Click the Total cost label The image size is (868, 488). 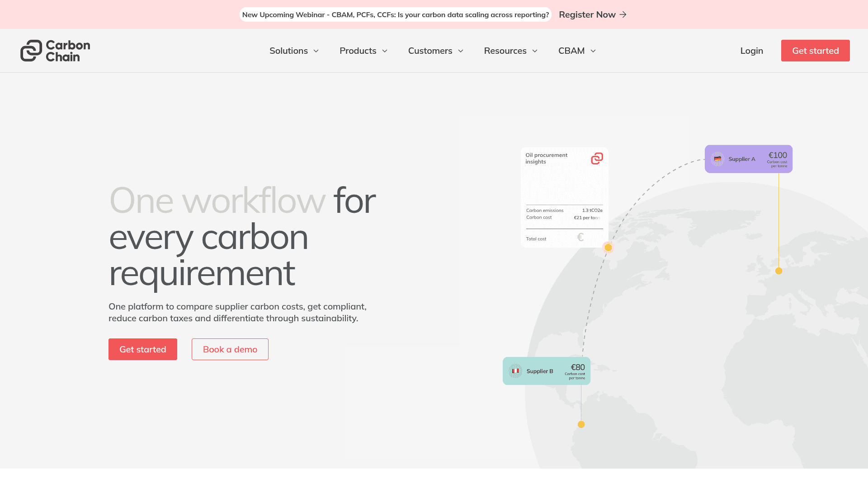pyautogui.click(x=536, y=239)
